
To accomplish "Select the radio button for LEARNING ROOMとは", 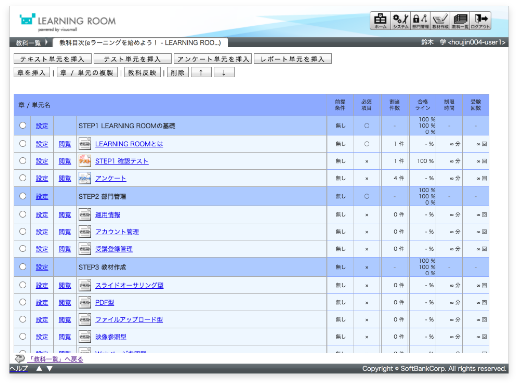I will 22,144.
